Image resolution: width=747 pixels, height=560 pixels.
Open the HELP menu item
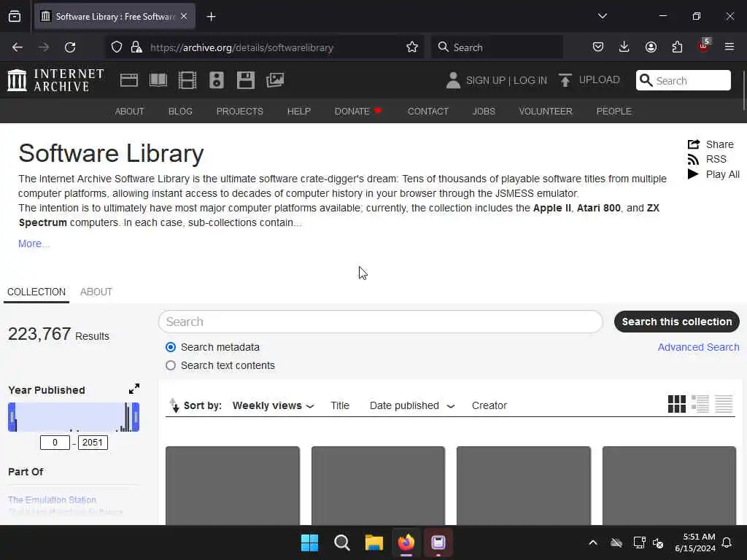click(298, 112)
